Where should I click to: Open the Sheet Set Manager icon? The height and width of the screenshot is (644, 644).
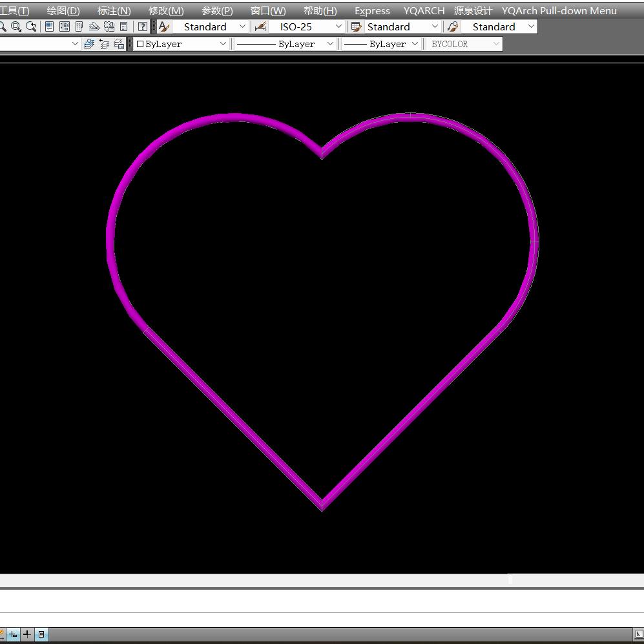94,26
